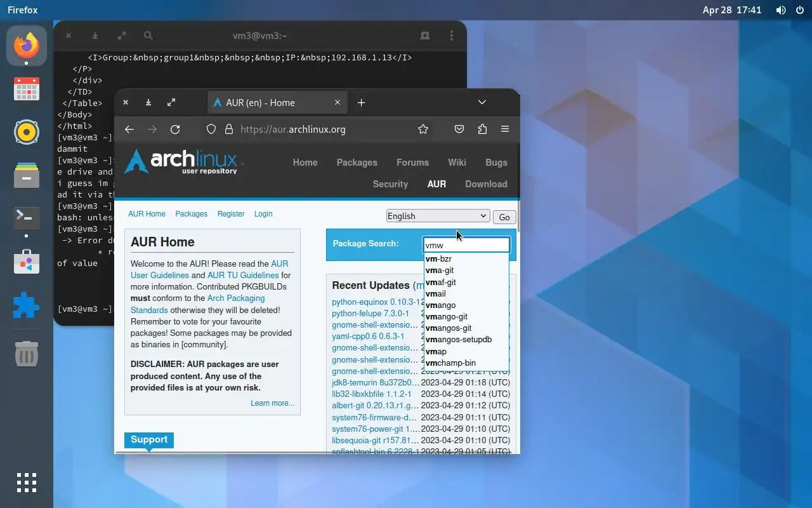This screenshot has width=812, height=508.
Task: Click the Arch Linux logo
Action: tap(181, 161)
